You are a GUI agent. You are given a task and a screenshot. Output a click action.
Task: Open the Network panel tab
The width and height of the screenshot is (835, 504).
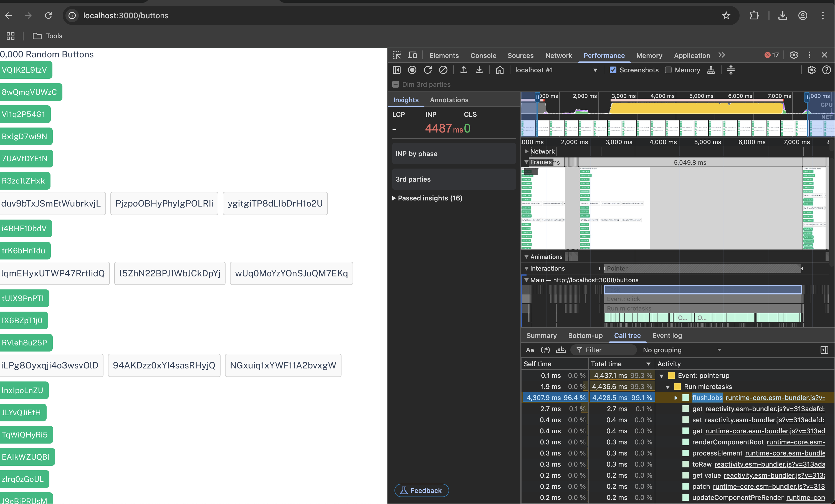pos(558,55)
